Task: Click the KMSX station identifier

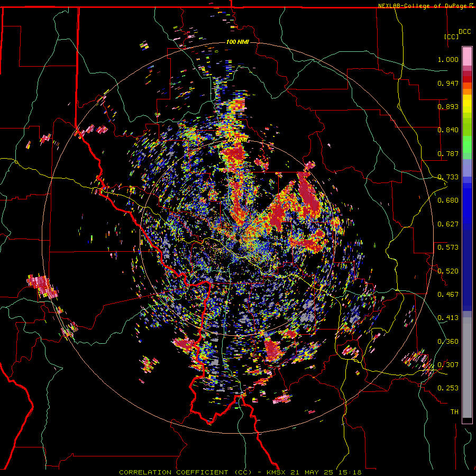Action: (x=277, y=472)
